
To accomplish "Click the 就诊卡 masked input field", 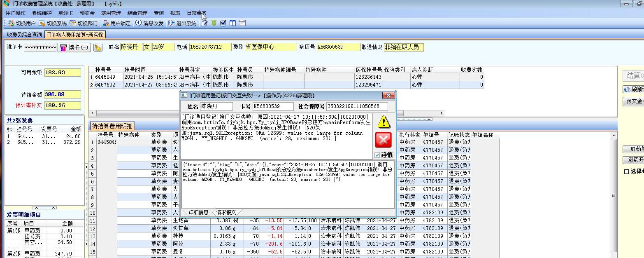I will pyautogui.click(x=40, y=47).
